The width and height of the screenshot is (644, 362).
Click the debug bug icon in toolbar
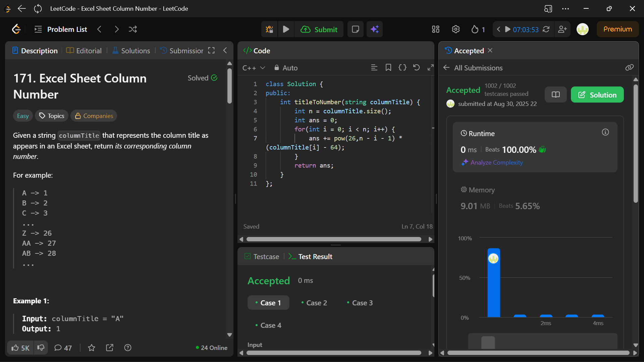[269, 29]
